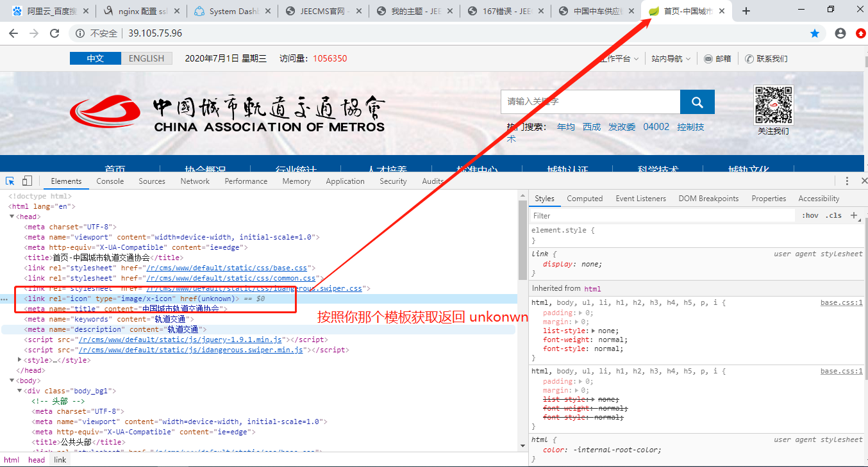Toggle the :hov element state button

(x=810, y=215)
